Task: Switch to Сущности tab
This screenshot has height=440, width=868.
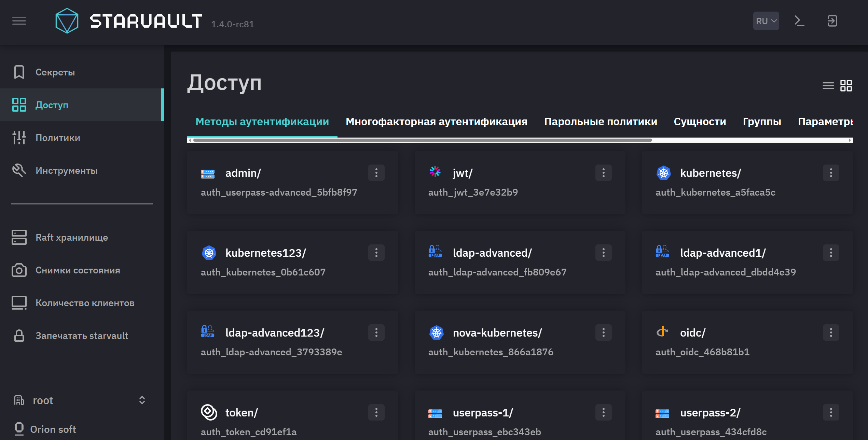Action: (700, 122)
